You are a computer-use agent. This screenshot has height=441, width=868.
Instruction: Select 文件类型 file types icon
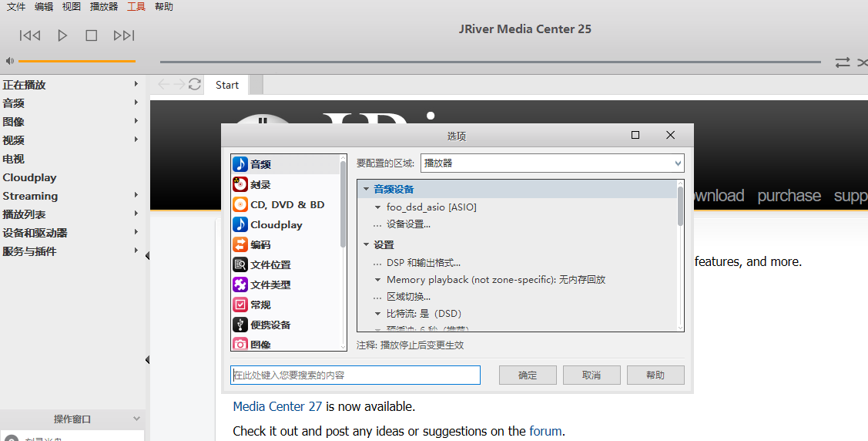point(240,284)
